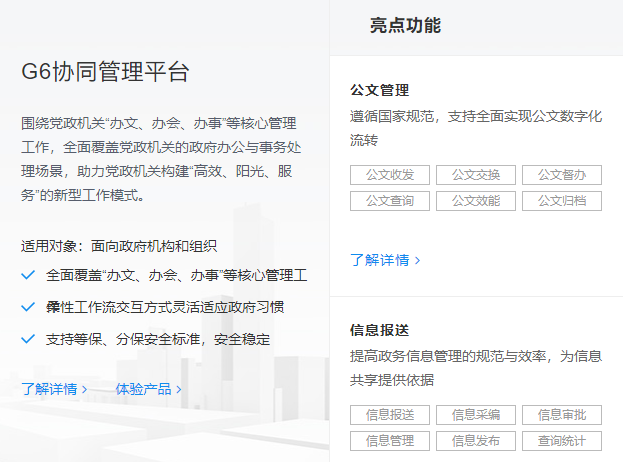Viewport: 623px width, 462px height.
Task: Select the 公文归档 tag
Action: (561, 201)
